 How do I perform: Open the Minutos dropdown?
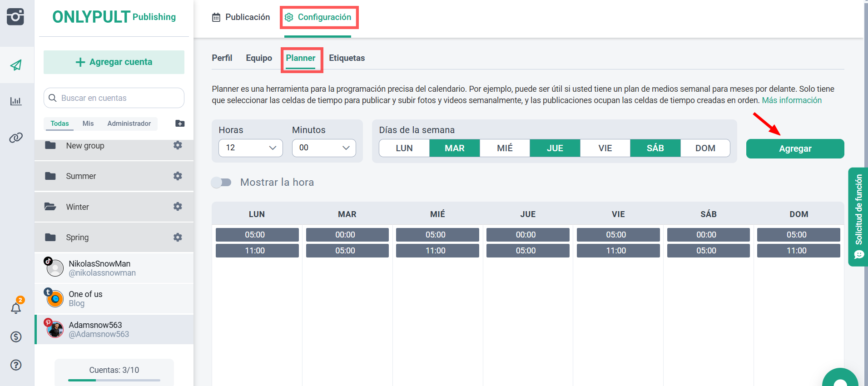(324, 148)
